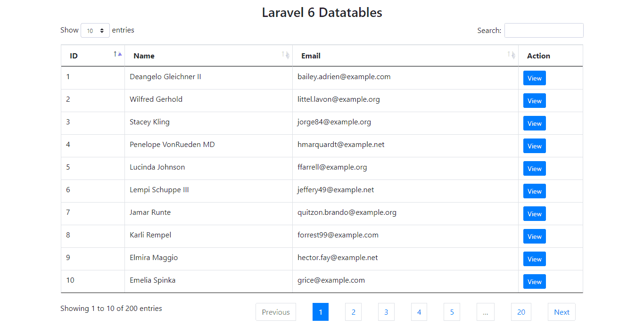Switch to pagination page 5
This screenshot has width=644, height=326.
point(452,312)
